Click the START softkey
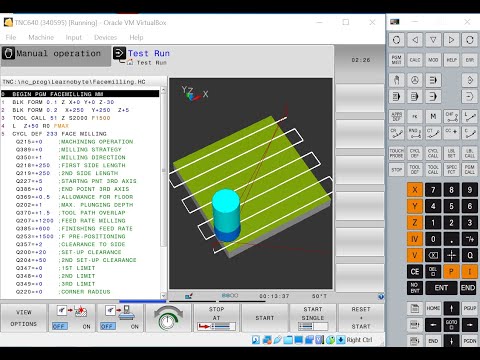 [x=265, y=318]
